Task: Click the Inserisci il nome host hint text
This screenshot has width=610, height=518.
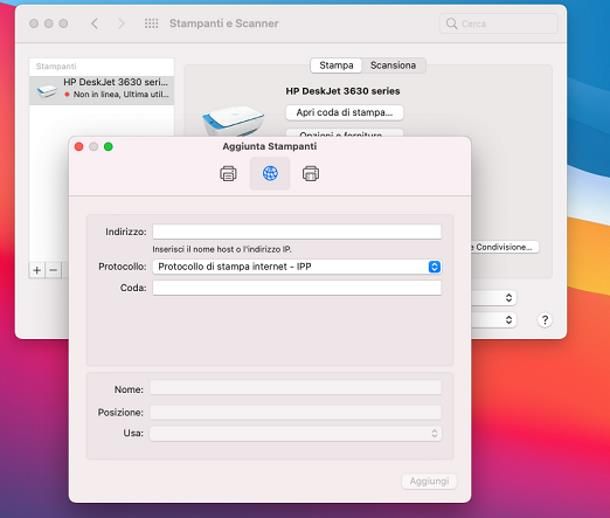Action: point(222,249)
